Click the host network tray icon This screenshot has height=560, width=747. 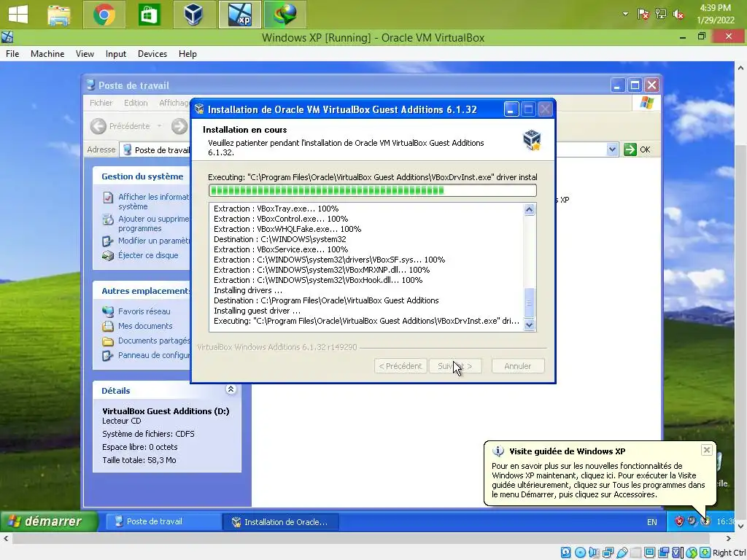coord(661,15)
